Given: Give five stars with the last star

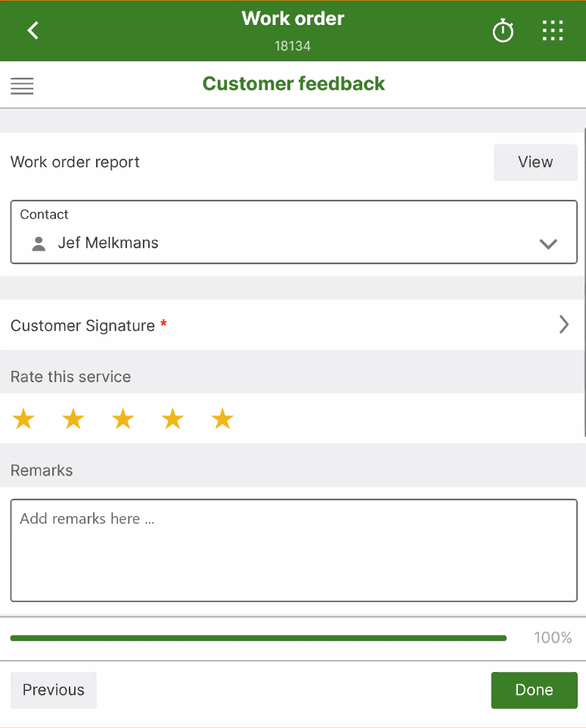Looking at the screenshot, I should coord(222,418).
